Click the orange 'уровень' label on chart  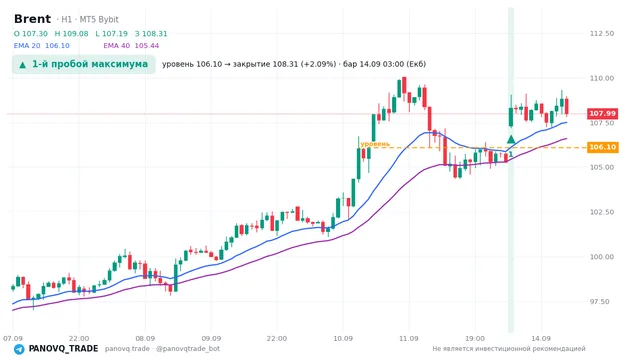point(375,144)
